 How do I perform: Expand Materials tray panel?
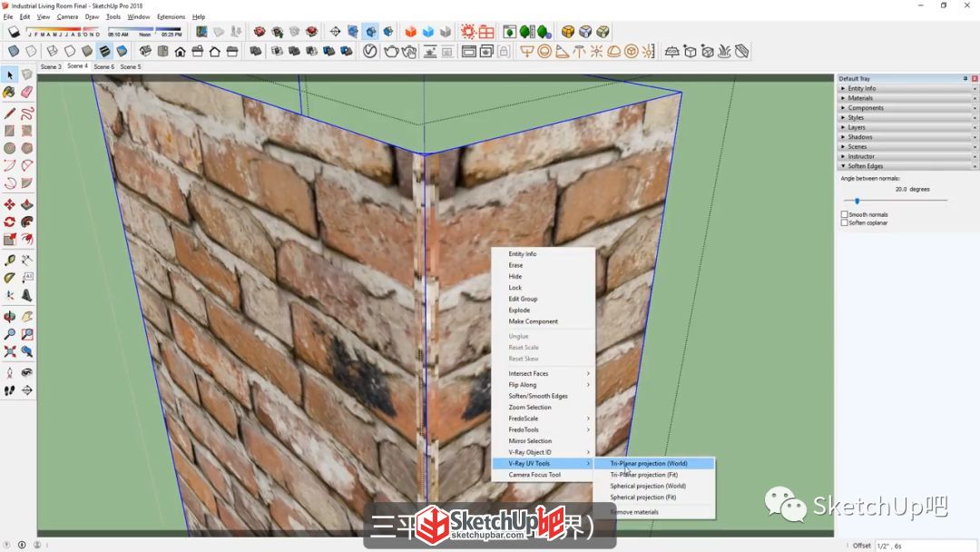tap(907, 98)
